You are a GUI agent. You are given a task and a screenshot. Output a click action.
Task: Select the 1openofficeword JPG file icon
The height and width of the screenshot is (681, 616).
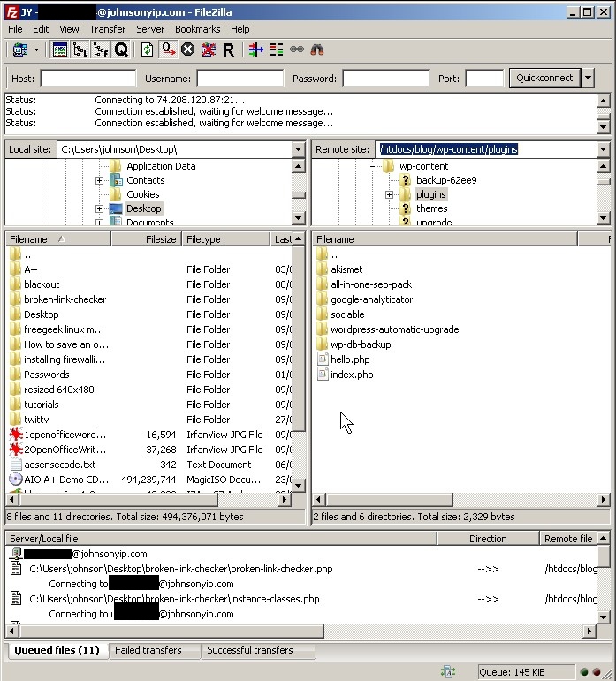coord(16,435)
